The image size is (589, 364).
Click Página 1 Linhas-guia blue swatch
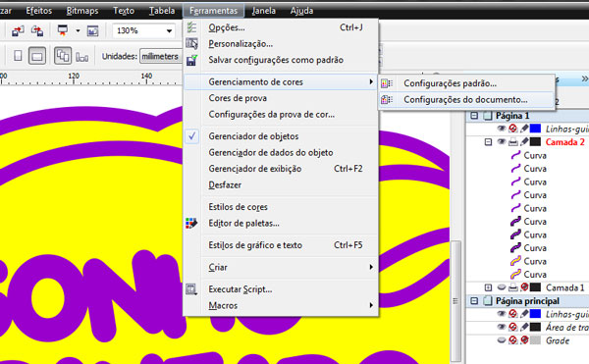pyautogui.click(x=535, y=129)
